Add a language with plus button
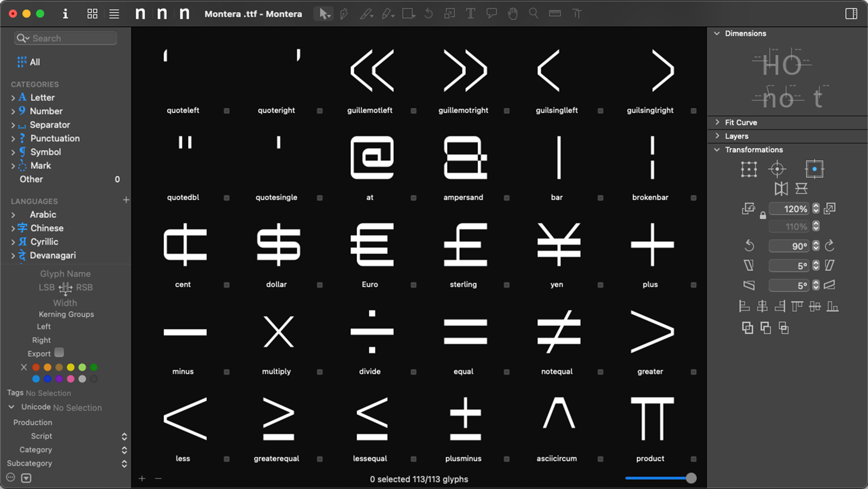 click(126, 200)
